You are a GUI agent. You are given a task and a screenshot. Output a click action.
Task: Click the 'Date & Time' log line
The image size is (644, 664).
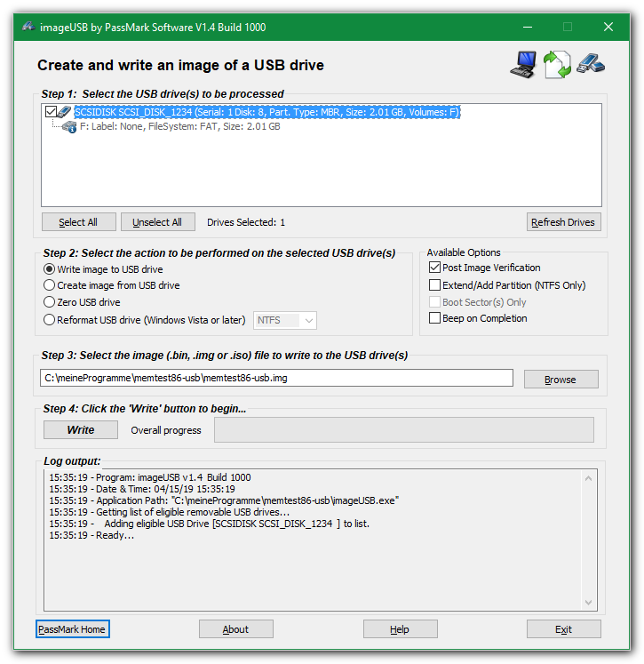tap(142, 489)
